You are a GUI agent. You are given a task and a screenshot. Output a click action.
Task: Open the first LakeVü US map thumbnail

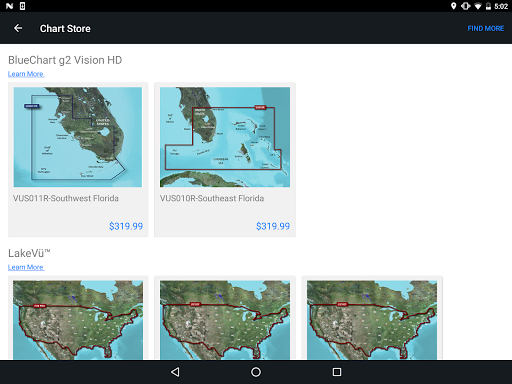[x=78, y=320]
